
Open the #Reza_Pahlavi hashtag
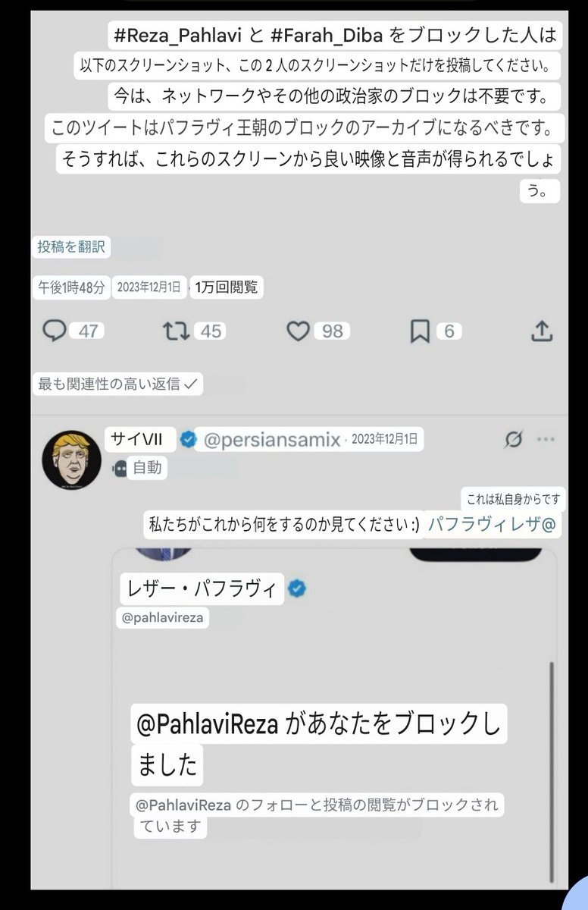pos(176,35)
